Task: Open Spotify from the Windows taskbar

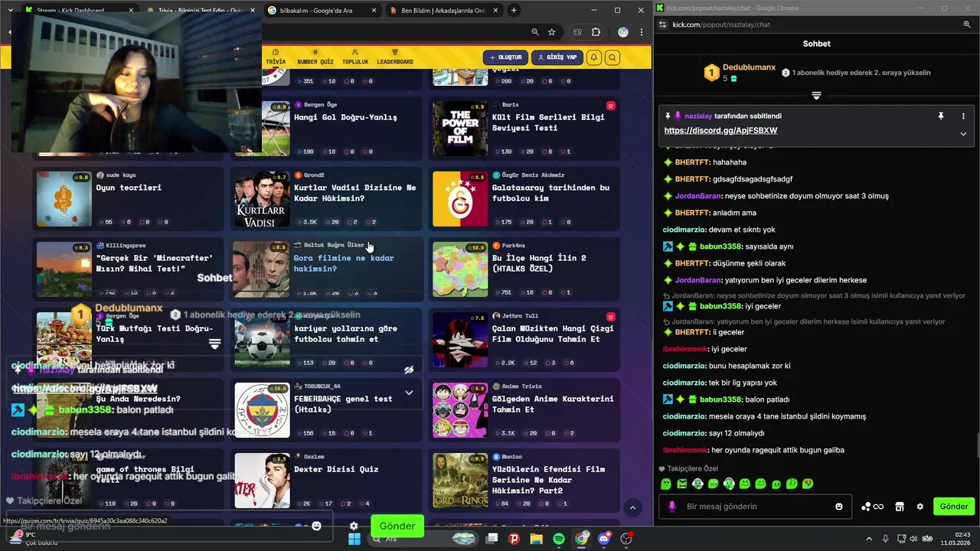Action: 559,539
